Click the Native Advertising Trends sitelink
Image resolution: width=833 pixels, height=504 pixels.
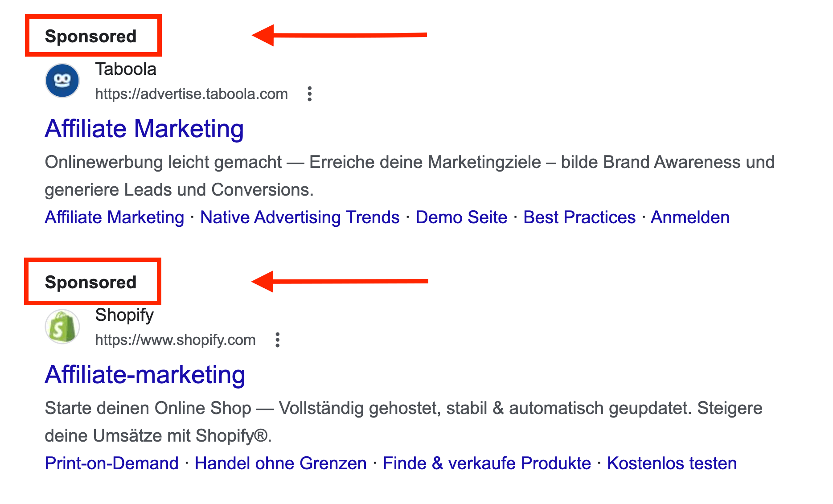[x=299, y=217]
